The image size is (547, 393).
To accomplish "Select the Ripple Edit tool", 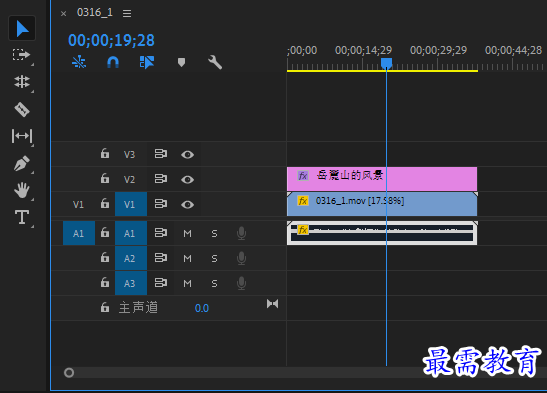I will 22,82.
